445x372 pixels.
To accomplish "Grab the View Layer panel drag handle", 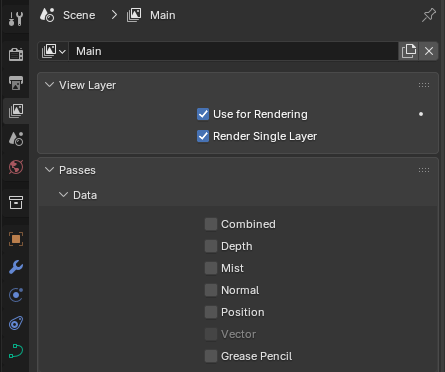I will coord(424,85).
